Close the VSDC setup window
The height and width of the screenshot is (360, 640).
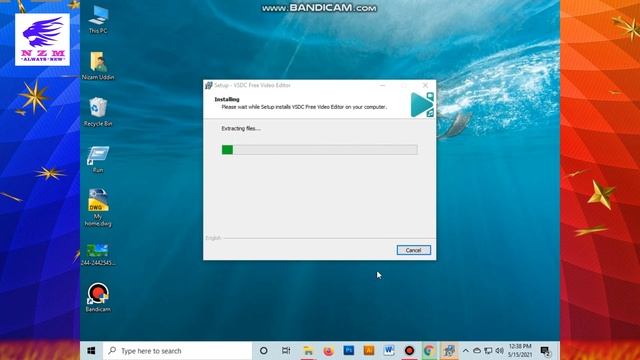coord(425,85)
